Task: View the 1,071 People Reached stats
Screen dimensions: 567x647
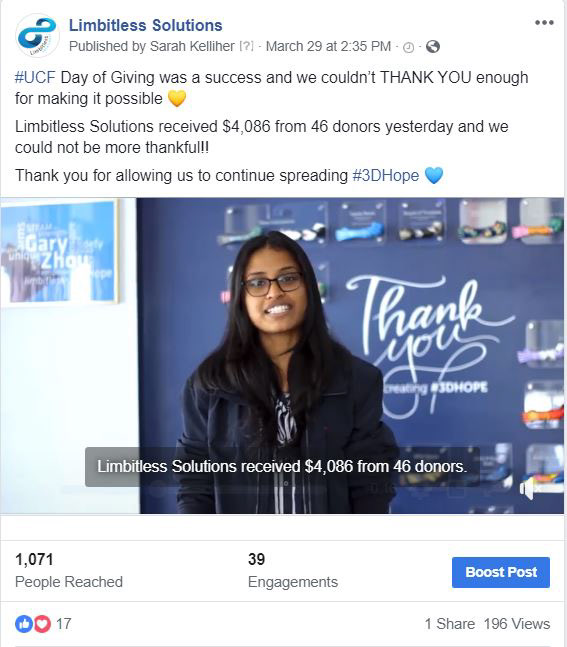Action: click(69, 570)
